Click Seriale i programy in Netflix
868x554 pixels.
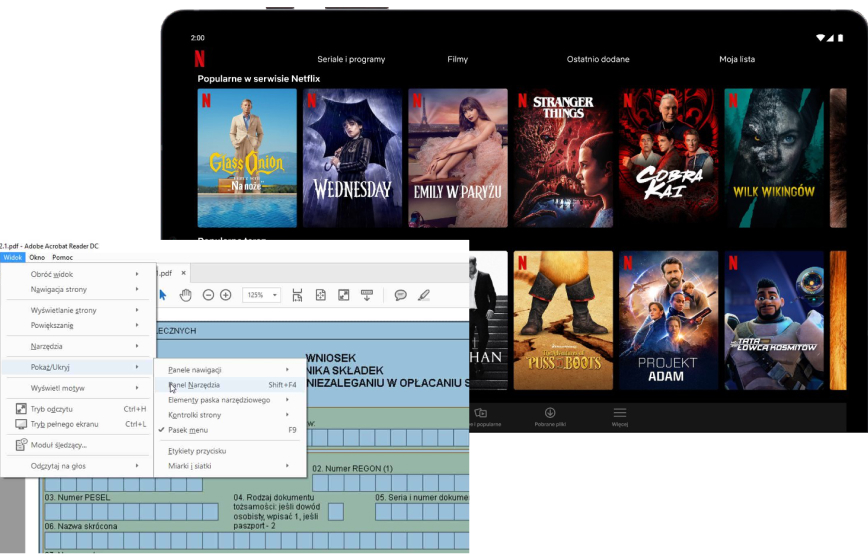click(351, 59)
